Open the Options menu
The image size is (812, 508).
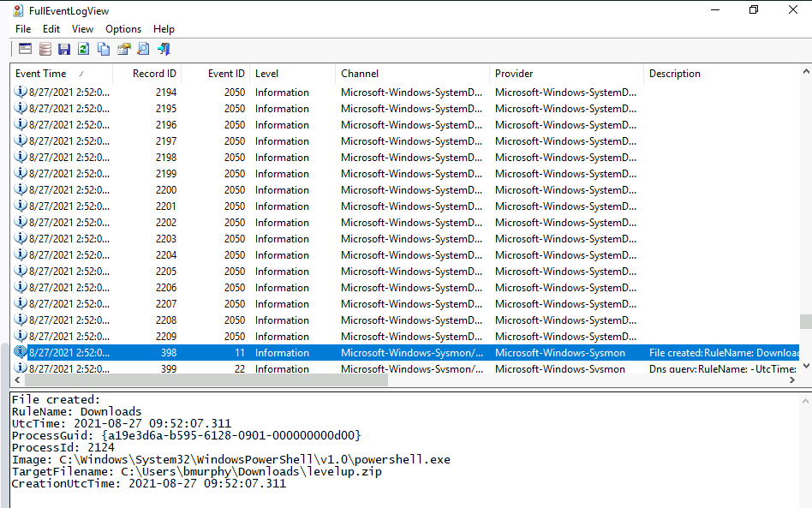(122, 28)
